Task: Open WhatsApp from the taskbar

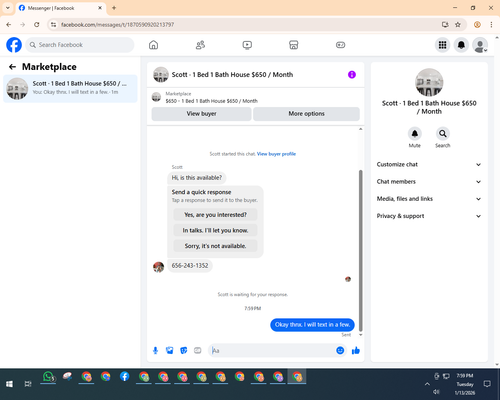Action: tap(48, 377)
